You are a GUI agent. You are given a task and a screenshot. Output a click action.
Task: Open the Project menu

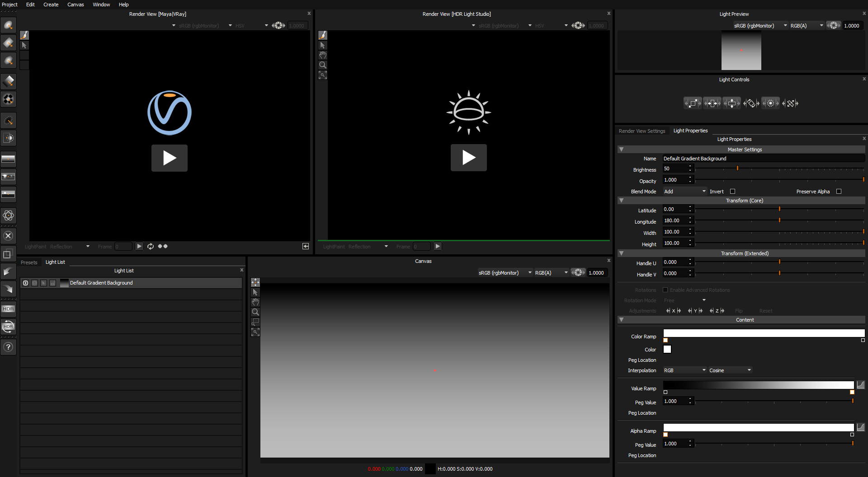pos(10,5)
